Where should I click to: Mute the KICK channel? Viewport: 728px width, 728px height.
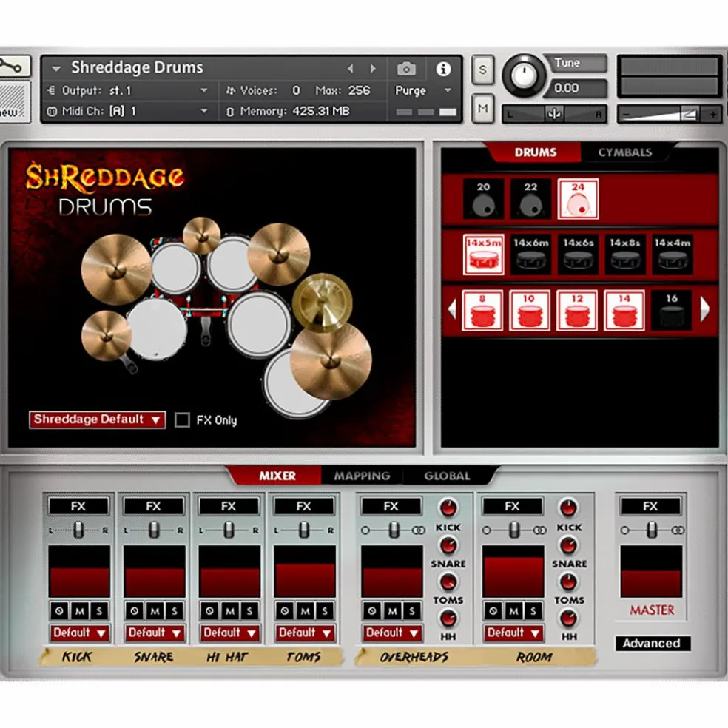point(79,611)
